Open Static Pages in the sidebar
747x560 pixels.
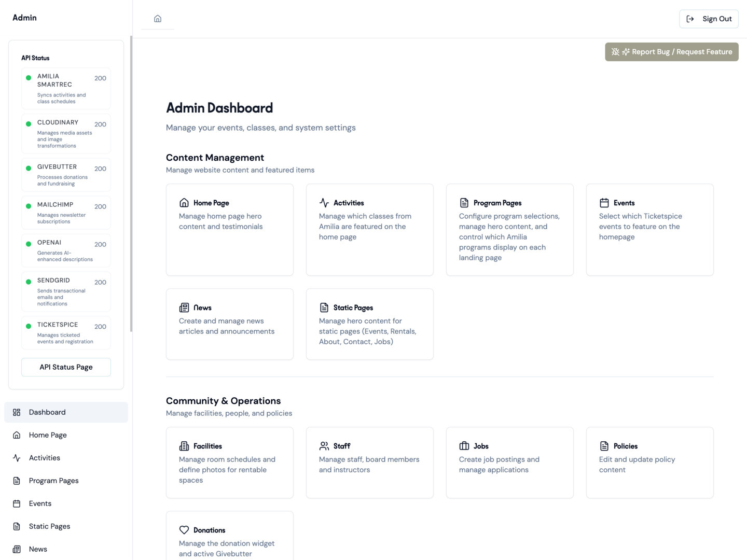(66, 526)
